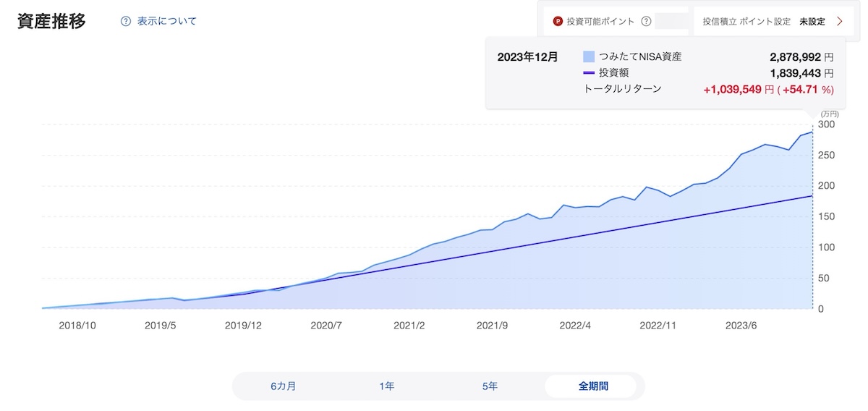The image size is (868, 411).
Task: Click the 100 y-axis value
Action: point(827,247)
